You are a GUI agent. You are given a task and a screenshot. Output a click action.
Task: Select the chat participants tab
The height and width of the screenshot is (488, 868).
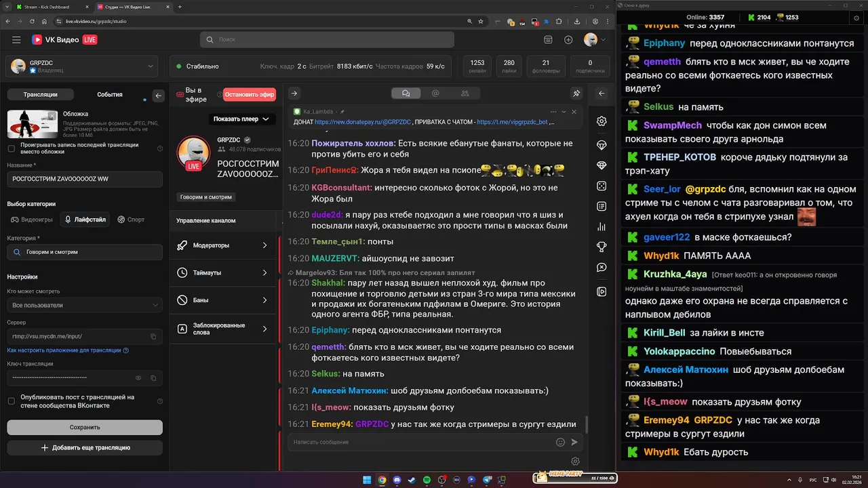465,94
